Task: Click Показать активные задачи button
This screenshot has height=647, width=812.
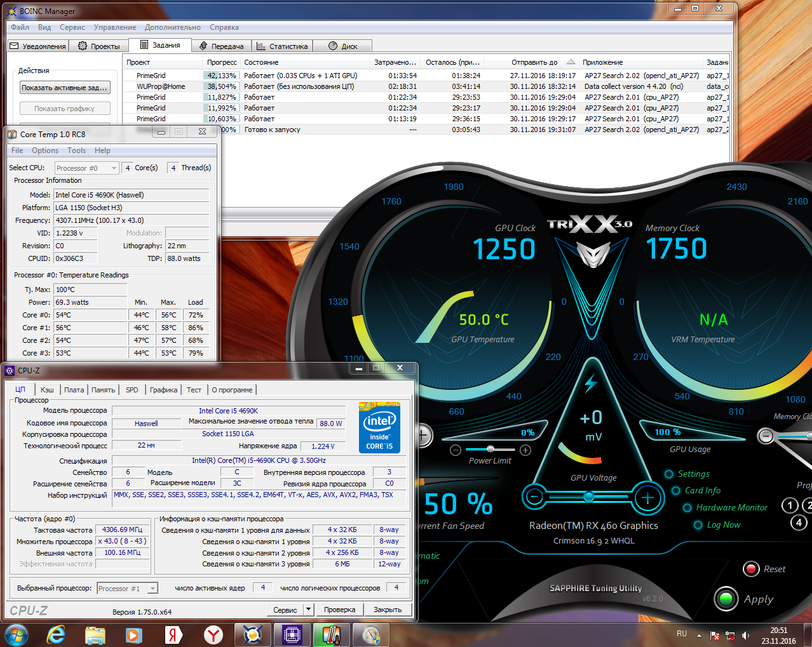Action: tap(64, 88)
